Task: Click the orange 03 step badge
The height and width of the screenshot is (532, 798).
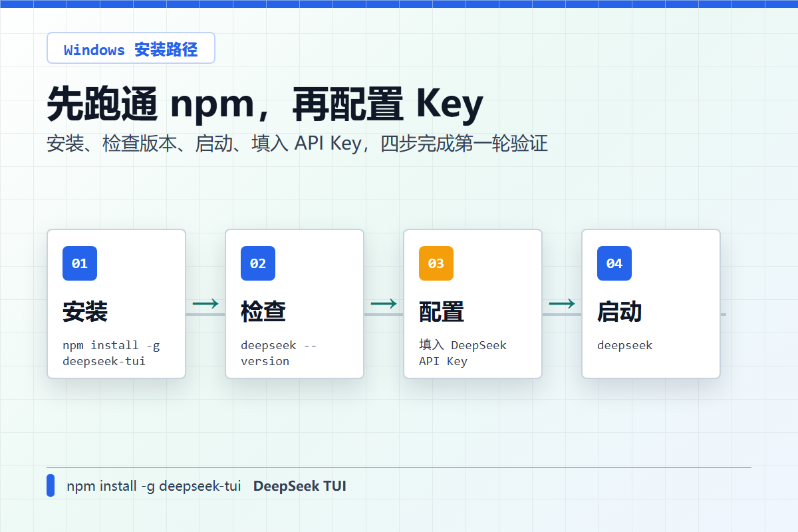Action: (x=436, y=263)
